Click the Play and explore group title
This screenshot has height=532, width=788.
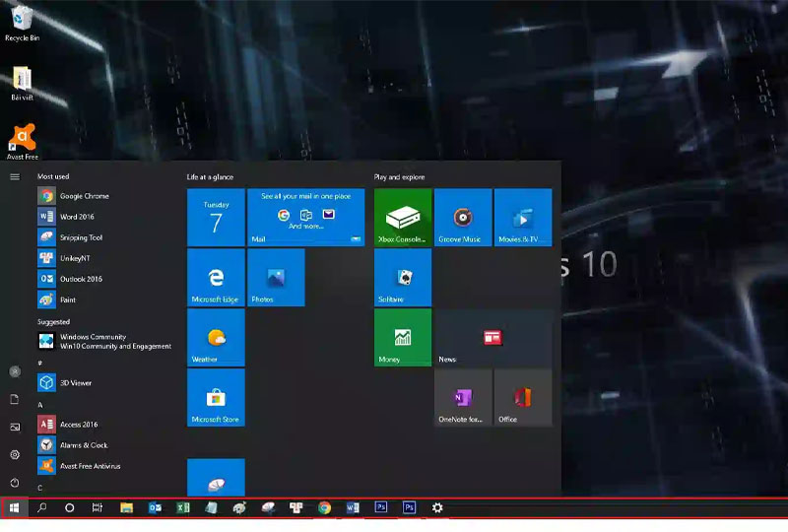[x=400, y=177]
